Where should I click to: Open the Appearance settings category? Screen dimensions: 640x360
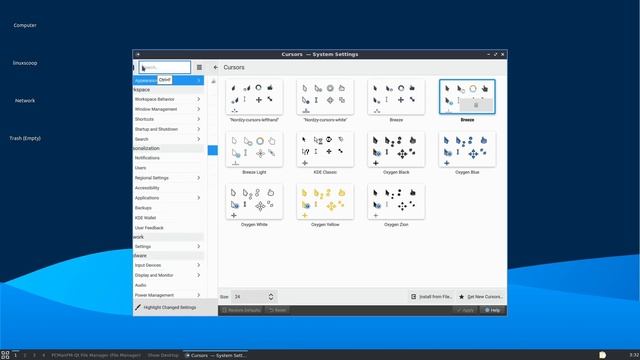click(168, 80)
